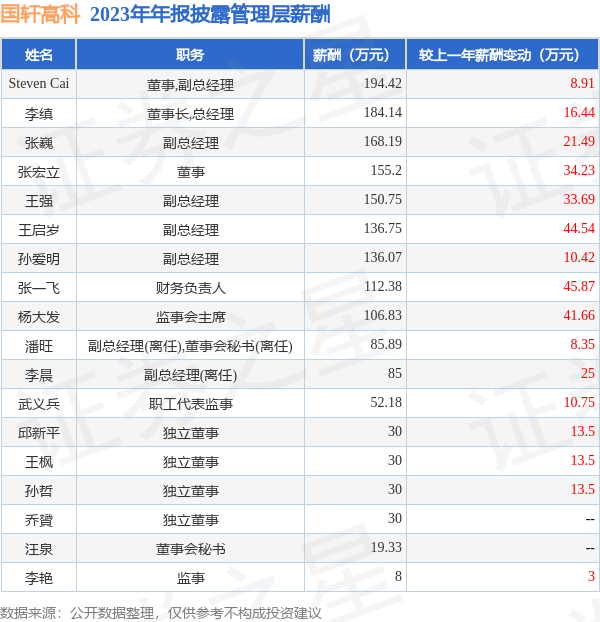Select the name 邱新平
This screenshot has height=622, width=600.
[x=38, y=433]
